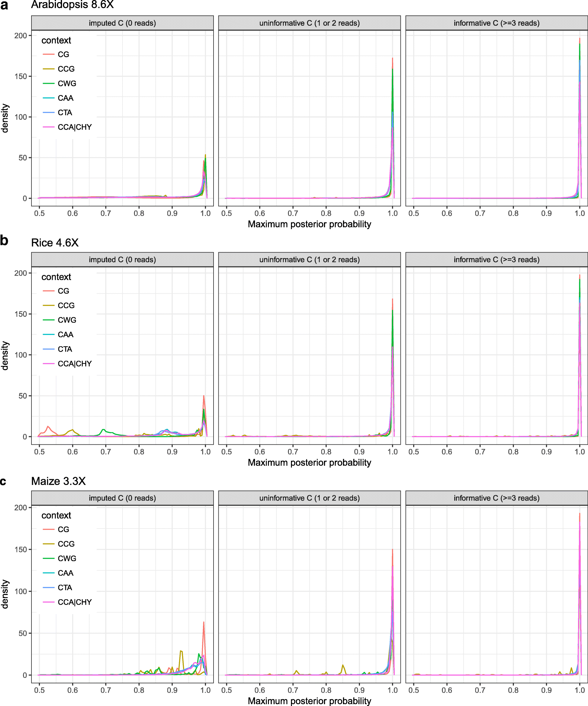Click 'Maximum posterior probability' axis title under Maize plots
Viewport: 588px width, 706px height.
point(309,701)
